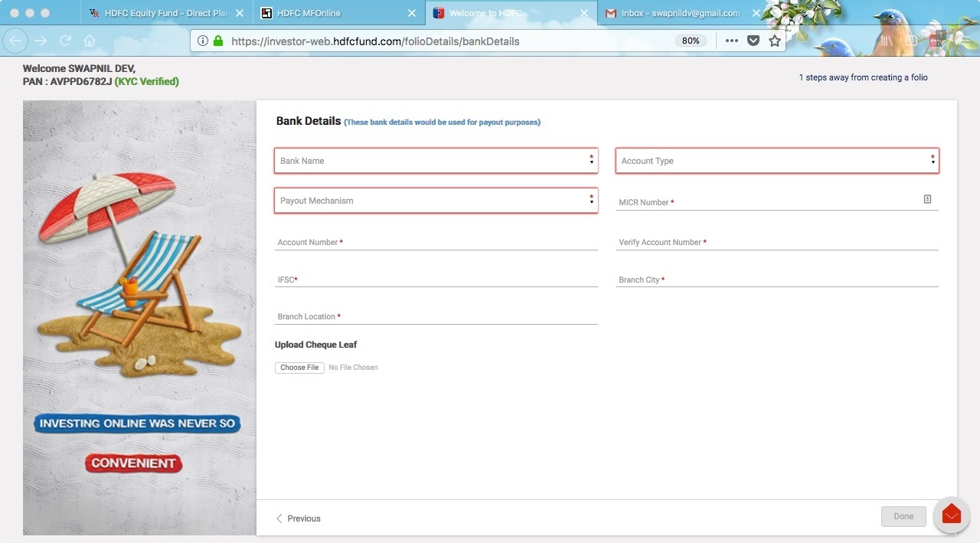Click the Verify Account Number field

(x=777, y=241)
